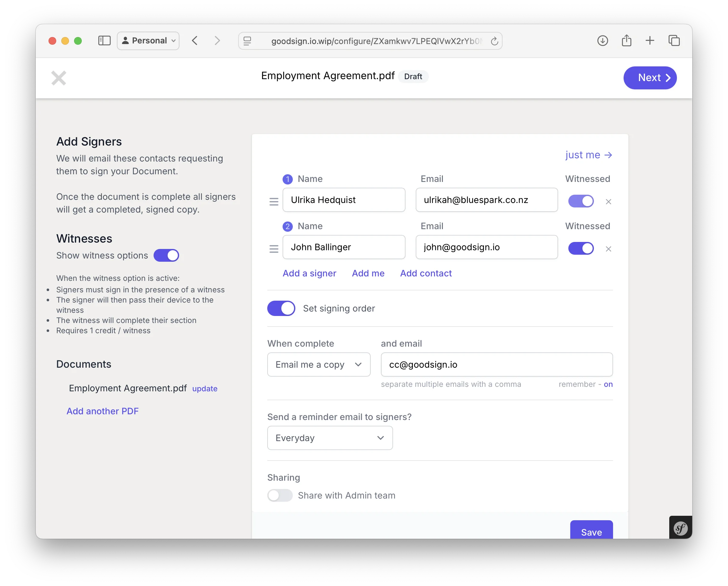Click the Add a signer link

309,273
